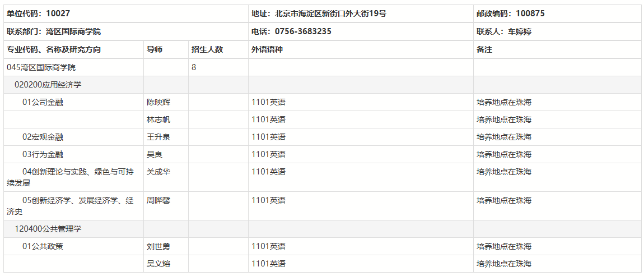Screen dimensions: 644x276
Task: Click the contact person 车婷婷
Action: click(x=520, y=31)
